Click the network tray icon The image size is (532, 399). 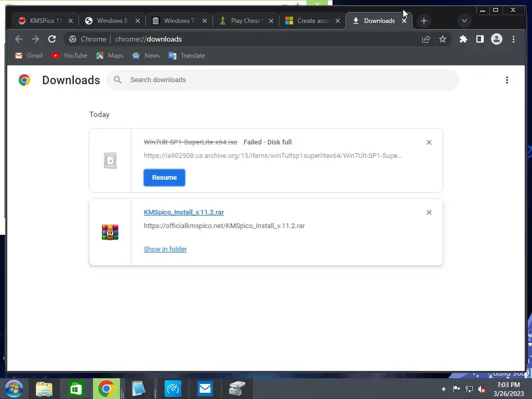tap(469, 389)
